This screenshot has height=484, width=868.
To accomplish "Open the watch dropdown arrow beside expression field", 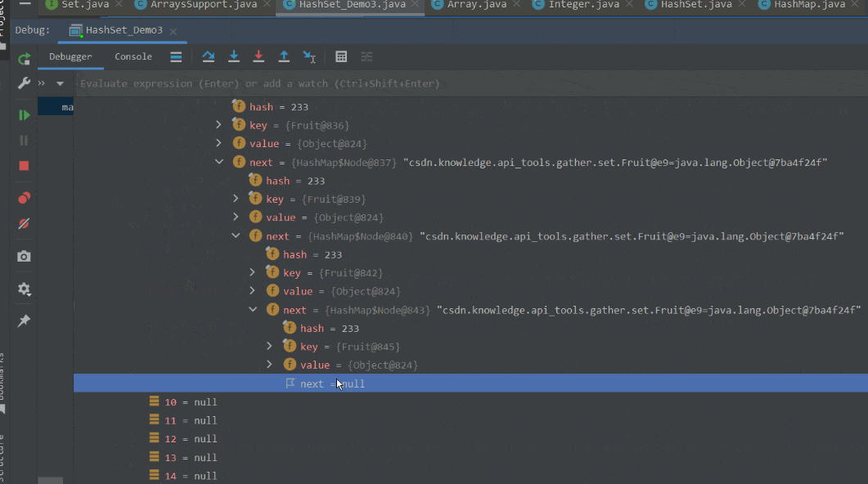I will coord(60,83).
